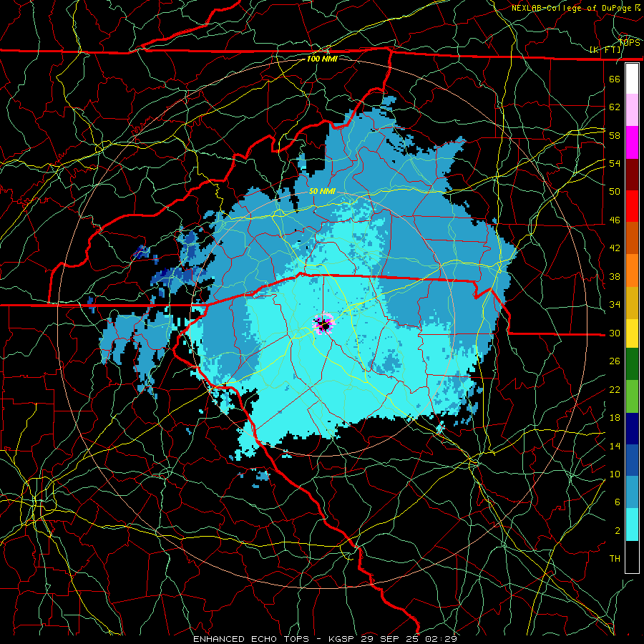The image size is (644, 644).
Task: Click the magenta radar site marker at center
Action: click(324, 324)
